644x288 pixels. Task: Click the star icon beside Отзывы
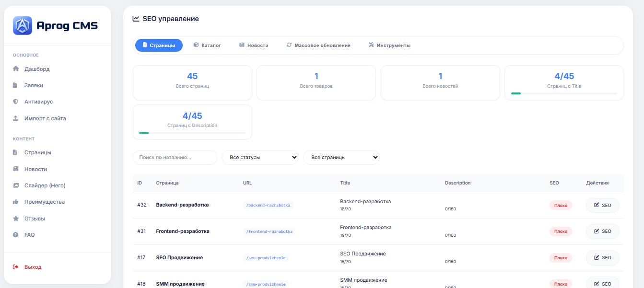click(x=16, y=219)
